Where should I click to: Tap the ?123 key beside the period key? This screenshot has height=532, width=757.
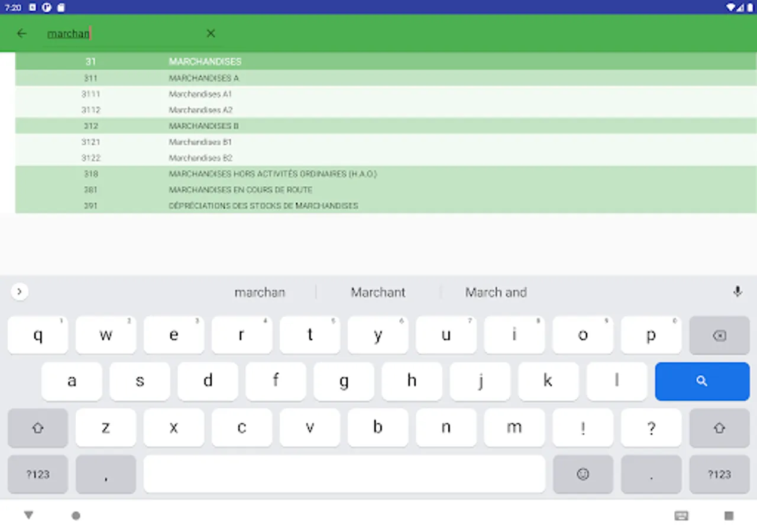(x=719, y=474)
